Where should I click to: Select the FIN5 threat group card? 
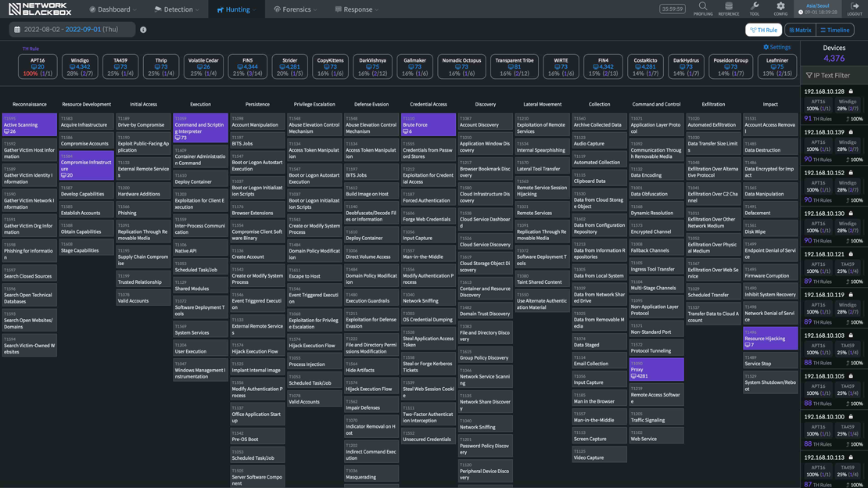tap(247, 66)
